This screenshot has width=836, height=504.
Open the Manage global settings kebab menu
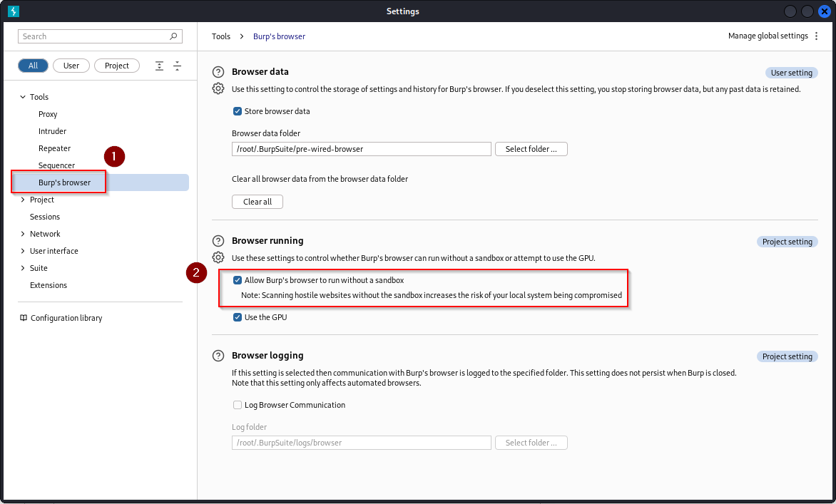pos(816,36)
